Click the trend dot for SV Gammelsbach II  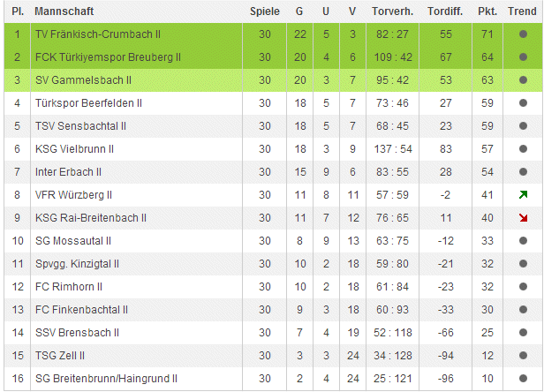coord(524,79)
